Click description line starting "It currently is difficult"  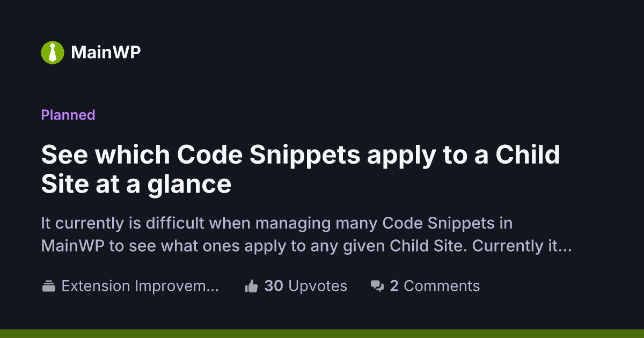click(x=276, y=223)
